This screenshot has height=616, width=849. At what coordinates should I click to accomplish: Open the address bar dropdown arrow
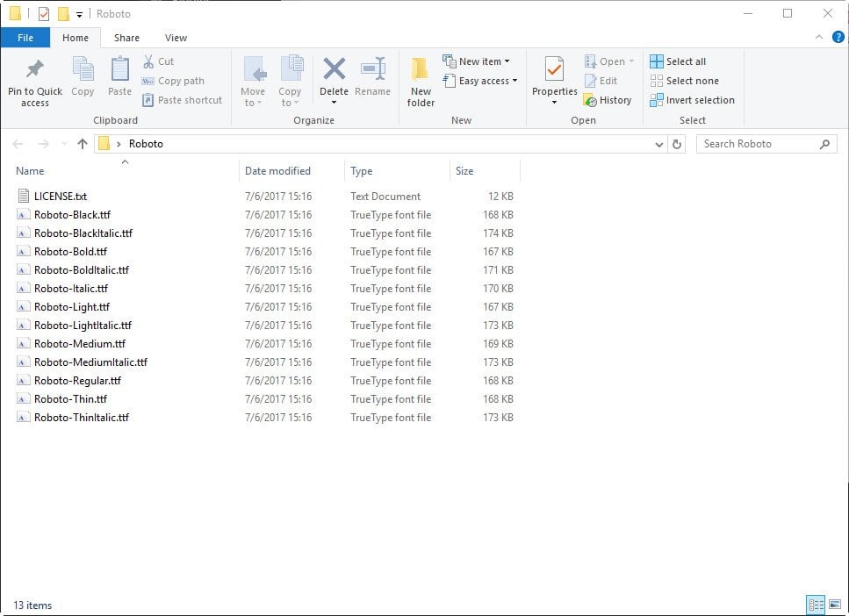(658, 143)
